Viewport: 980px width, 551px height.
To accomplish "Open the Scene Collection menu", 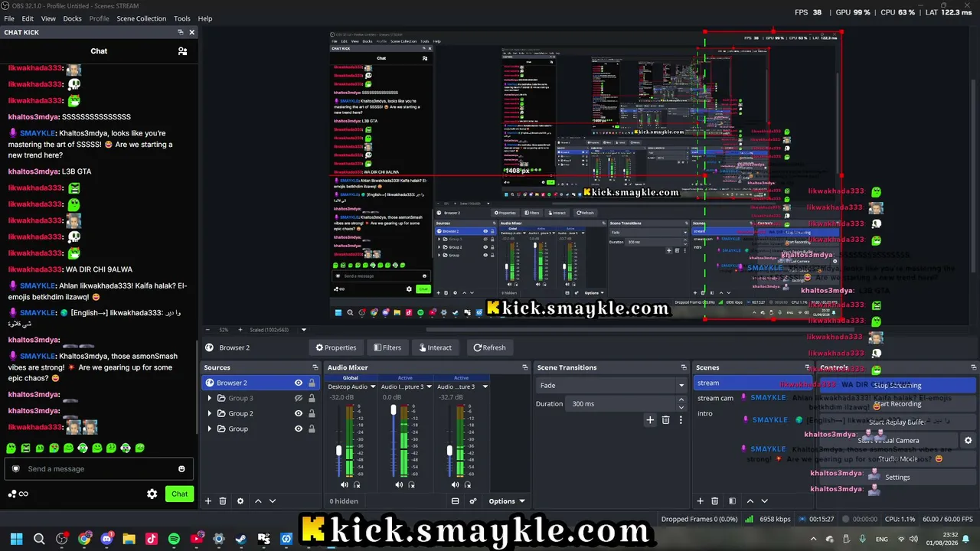I will [141, 18].
